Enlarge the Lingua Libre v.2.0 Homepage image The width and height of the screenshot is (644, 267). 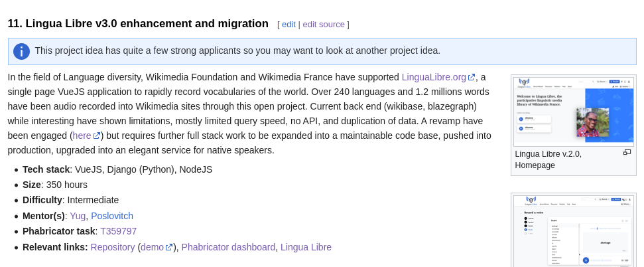coord(627,152)
